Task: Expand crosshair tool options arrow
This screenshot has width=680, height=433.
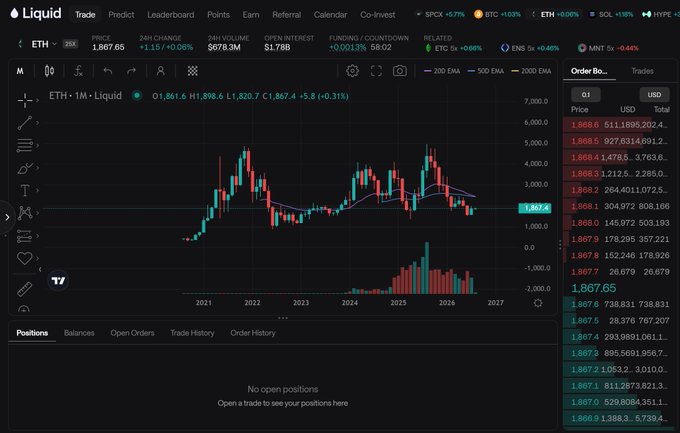Action: 38,100
